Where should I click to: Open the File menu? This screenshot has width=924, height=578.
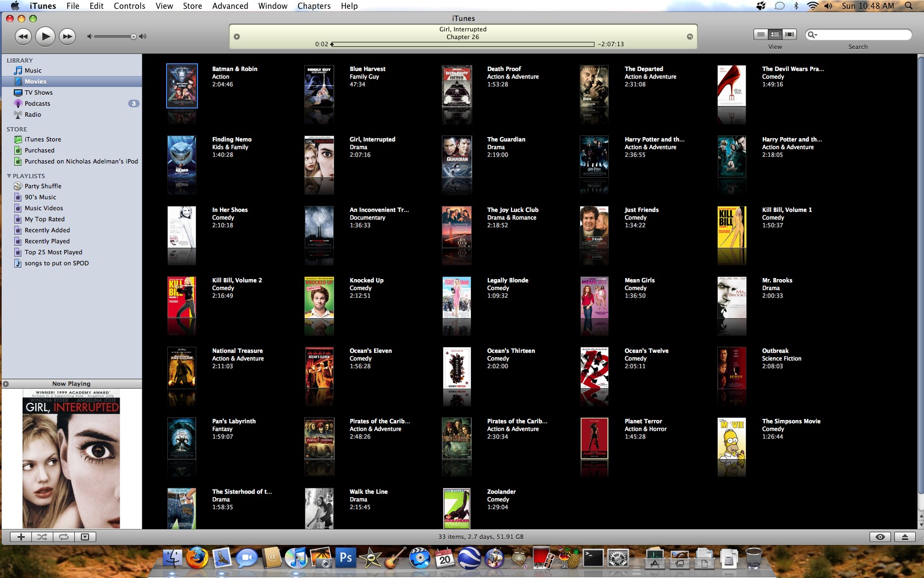tap(73, 6)
